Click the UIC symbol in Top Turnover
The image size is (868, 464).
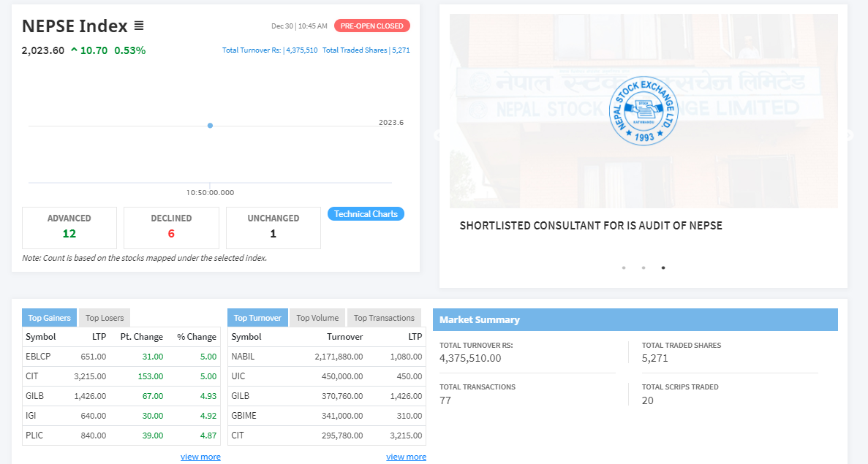click(x=238, y=376)
